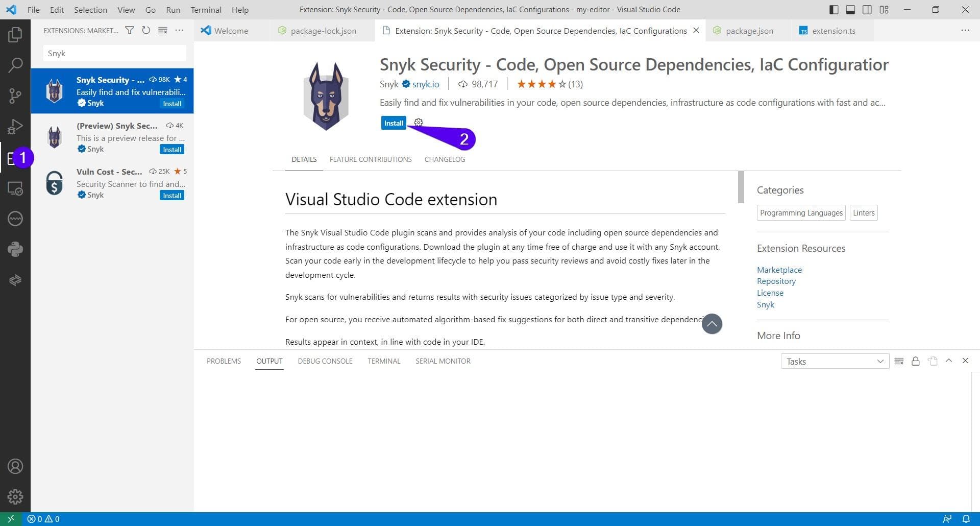This screenshot has width=980, height=526.
Task: Close the Snyk Security extension tab
Action: (x=696, y=31)
